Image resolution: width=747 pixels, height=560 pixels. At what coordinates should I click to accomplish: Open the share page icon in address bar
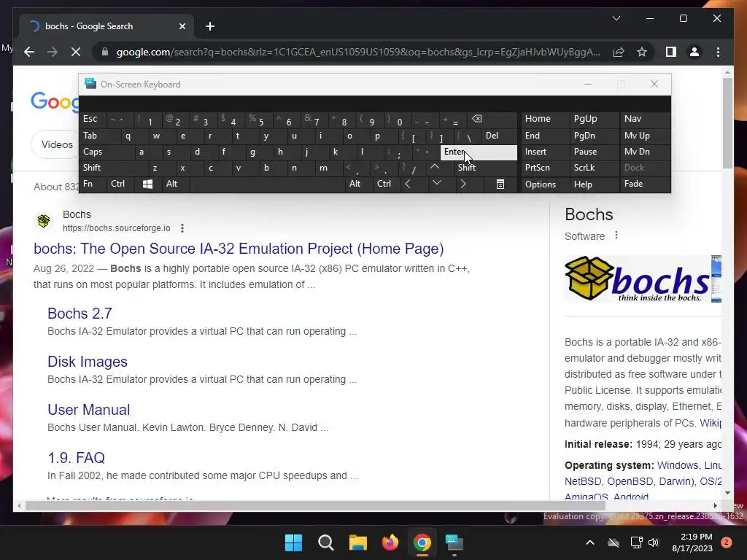coord(619,52)
